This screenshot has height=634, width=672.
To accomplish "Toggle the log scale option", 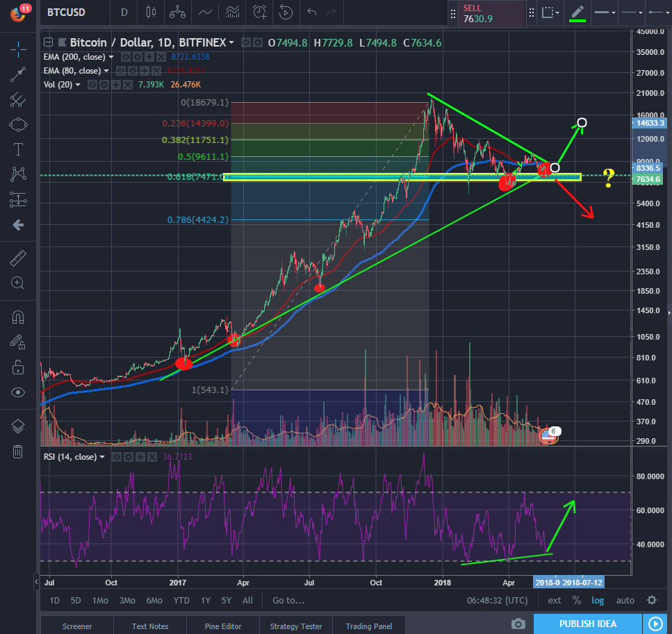I will pyautogui.click(x=598, y=600).
